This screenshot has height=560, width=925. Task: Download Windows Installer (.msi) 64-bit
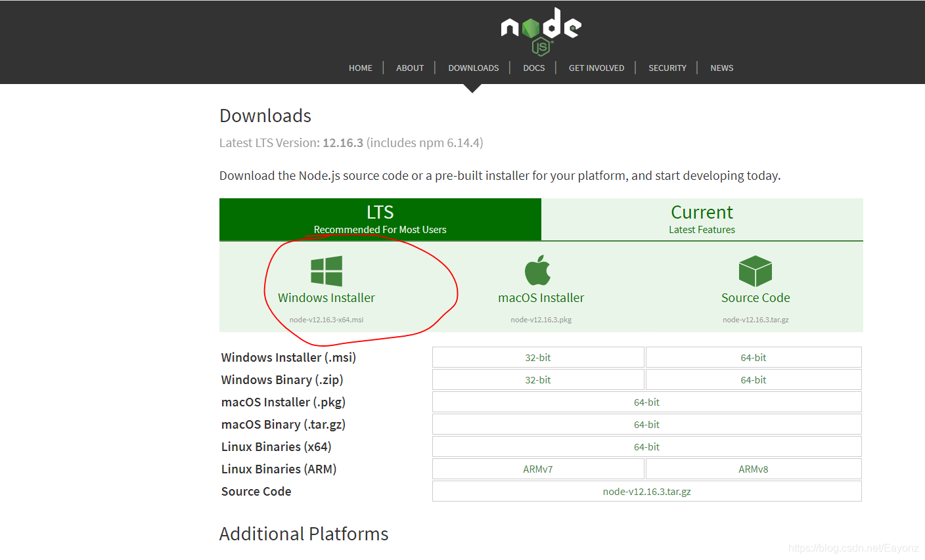[x=754, y=357]
